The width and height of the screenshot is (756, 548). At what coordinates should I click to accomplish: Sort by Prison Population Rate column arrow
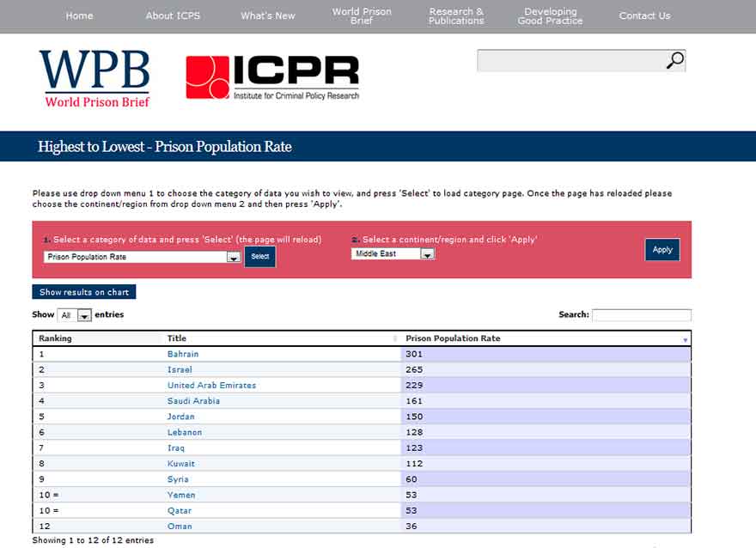[x=685, y=339]
